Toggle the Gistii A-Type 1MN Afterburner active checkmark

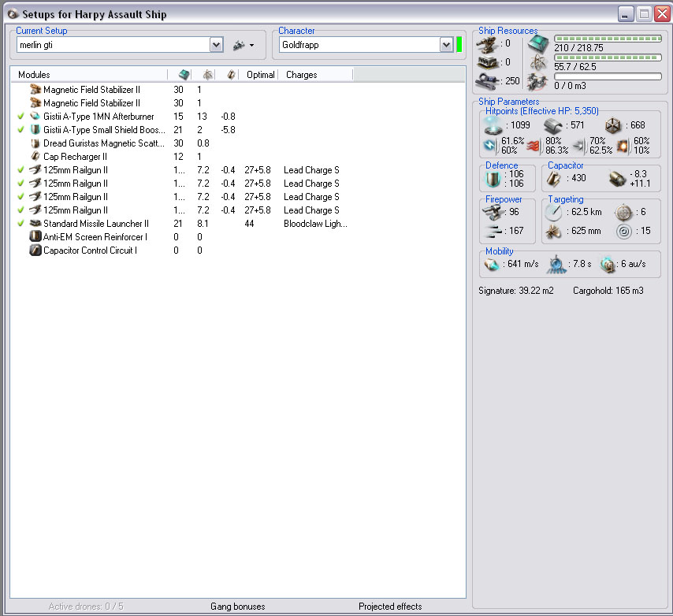pyautogui.click(x=20, y=117)
